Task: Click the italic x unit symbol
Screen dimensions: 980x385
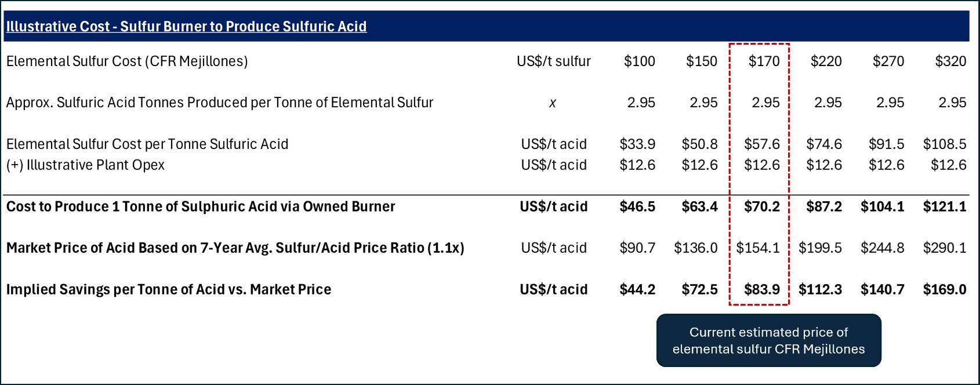Action: click(x=553, y=103)
